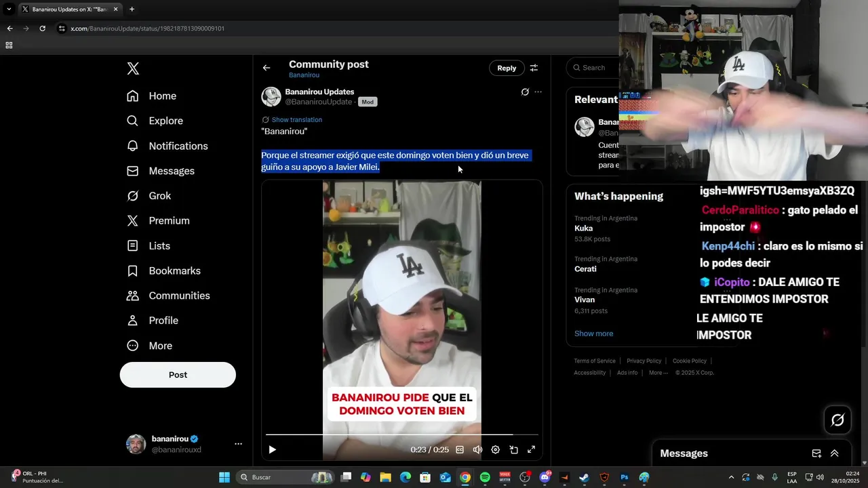
Task: Click the white Post button
Action: [x=178, y=375]
